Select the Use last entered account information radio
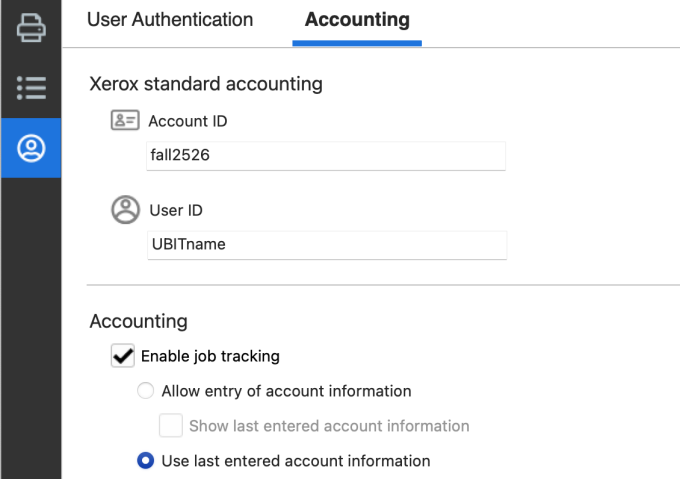Viewport: 680px width, 479px height. [146, 461]
